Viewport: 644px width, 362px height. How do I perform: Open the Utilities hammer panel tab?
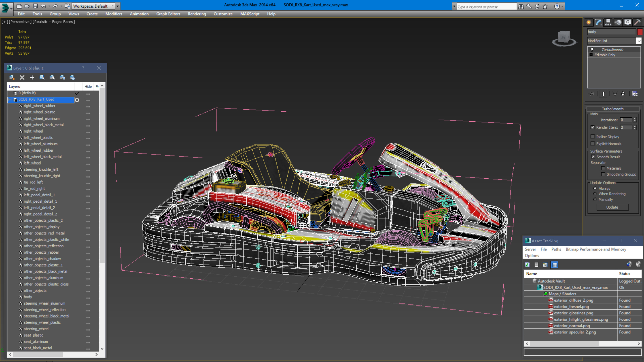tap(638, 23)
